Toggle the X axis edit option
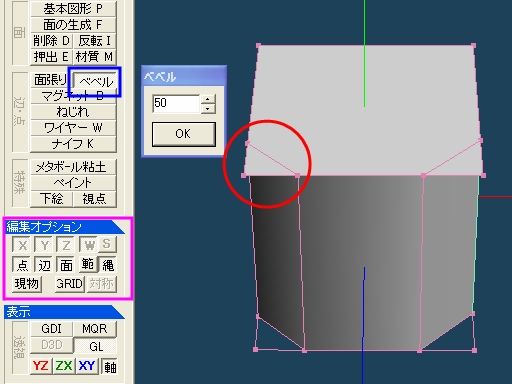The image size is (512, 384). click(x=22, y=245)
